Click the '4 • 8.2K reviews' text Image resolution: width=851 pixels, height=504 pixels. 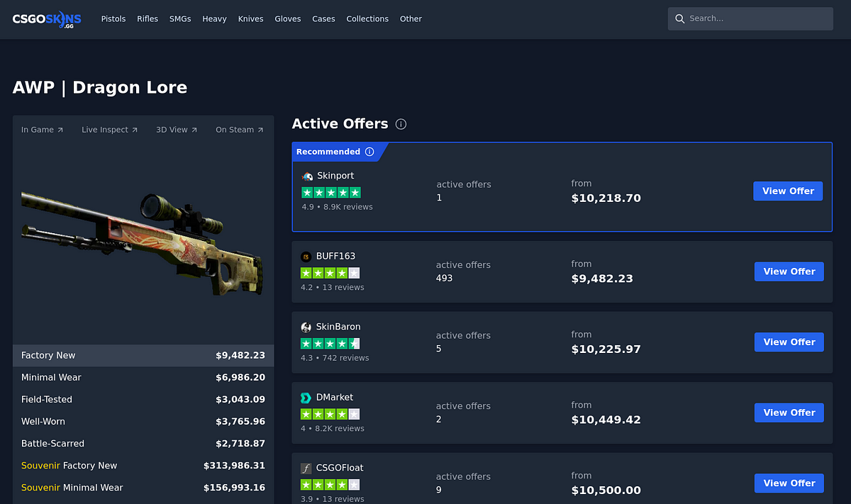(x=333, y=429)
